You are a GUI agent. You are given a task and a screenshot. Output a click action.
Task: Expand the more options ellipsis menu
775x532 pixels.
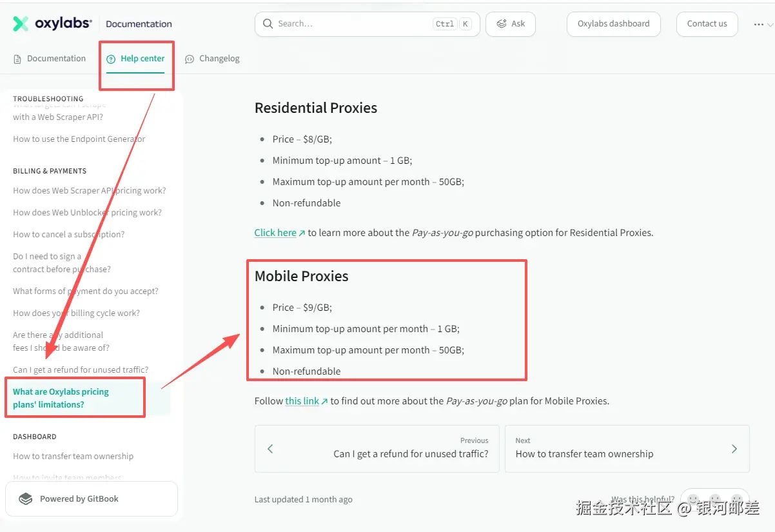pyautogui.click(x=758, y=25)
